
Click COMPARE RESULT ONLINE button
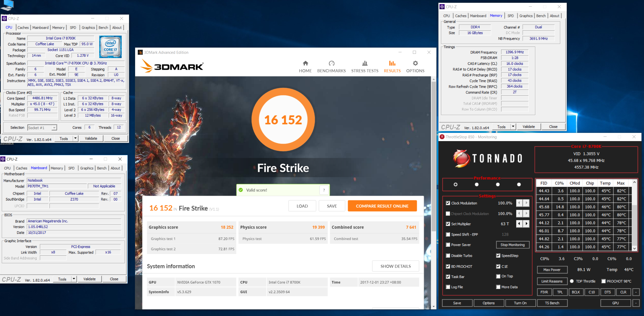382,206
